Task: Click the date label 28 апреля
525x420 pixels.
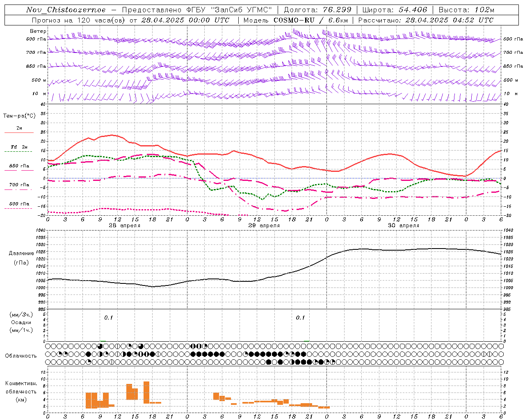Action: 124,226
